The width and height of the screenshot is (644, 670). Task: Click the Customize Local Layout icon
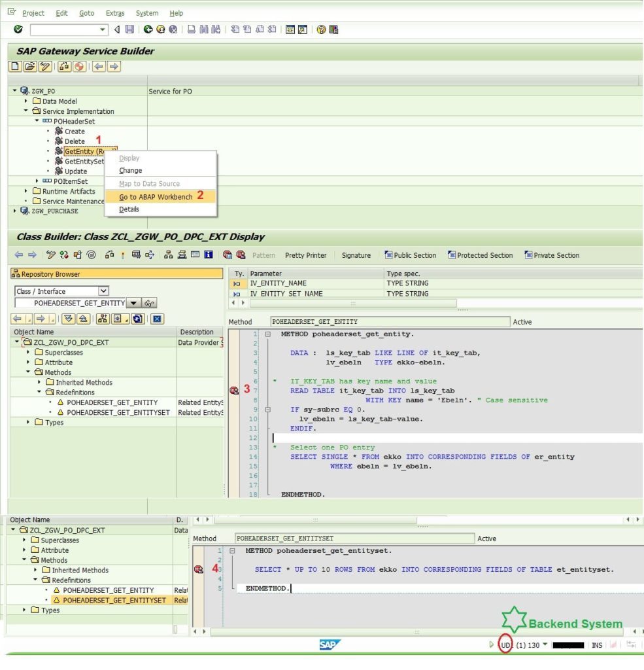click(333, 29)
